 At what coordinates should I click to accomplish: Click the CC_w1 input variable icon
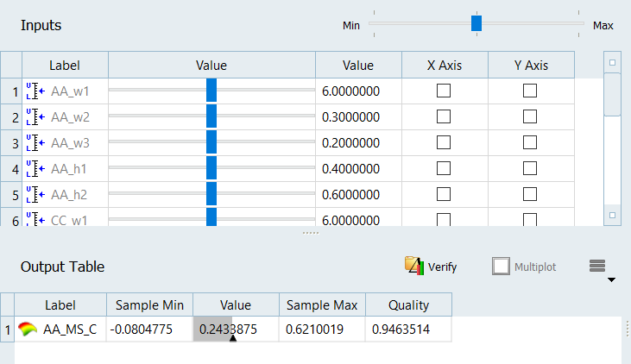(x=35, y=219)
